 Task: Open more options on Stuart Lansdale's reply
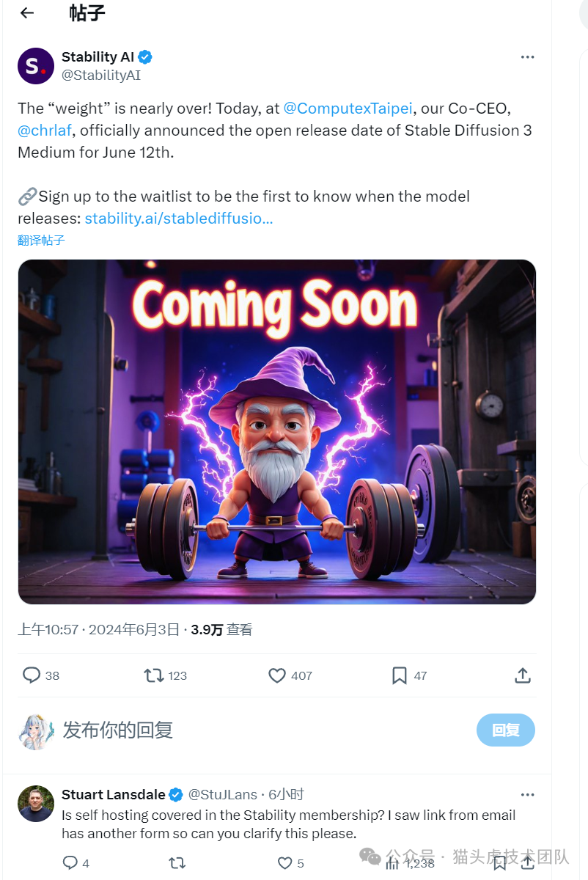point(527,795)
